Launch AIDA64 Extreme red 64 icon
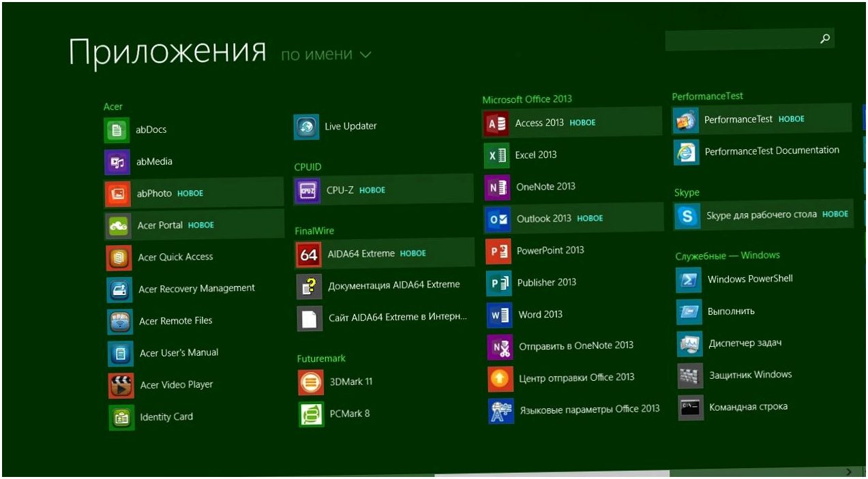This screenshot has height=479, width=868. coord(308,255)
